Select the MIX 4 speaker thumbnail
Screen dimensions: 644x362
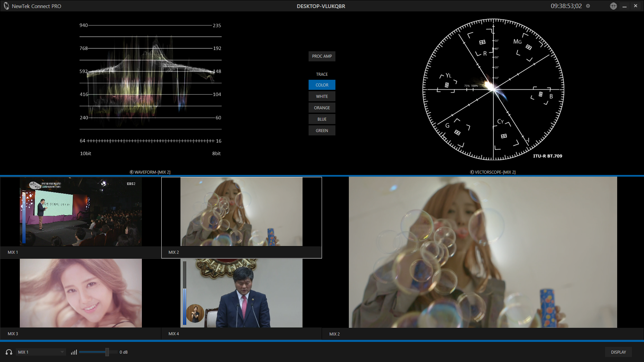pyautogui.click(x=241, y=293)
